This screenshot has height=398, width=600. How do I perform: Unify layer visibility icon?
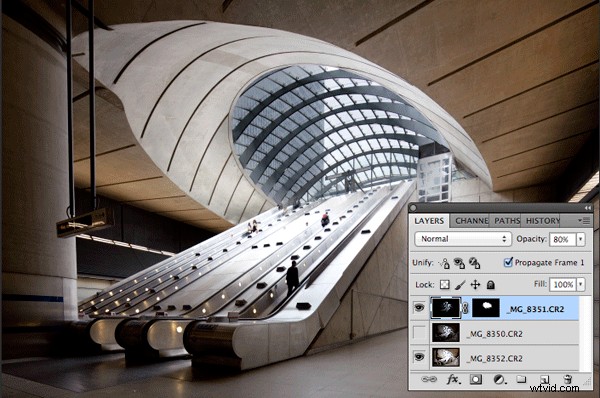pyautogui.click(x=459, y=263)
